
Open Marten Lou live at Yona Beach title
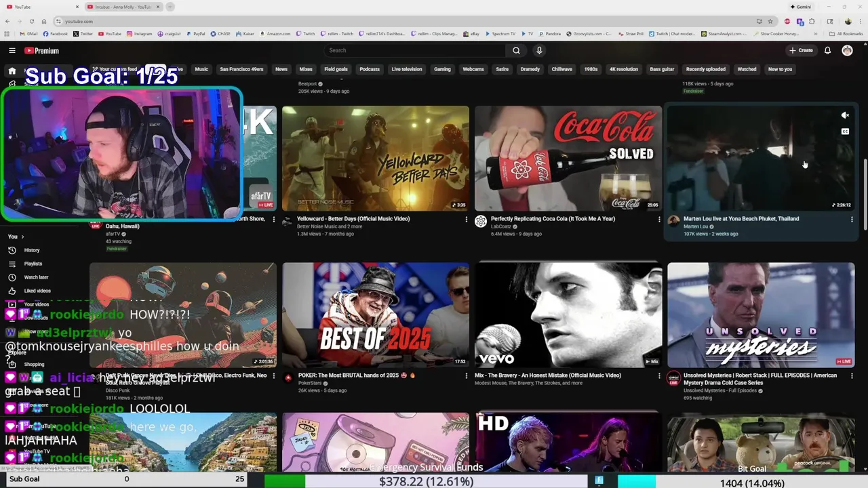[x=741, y=219]
